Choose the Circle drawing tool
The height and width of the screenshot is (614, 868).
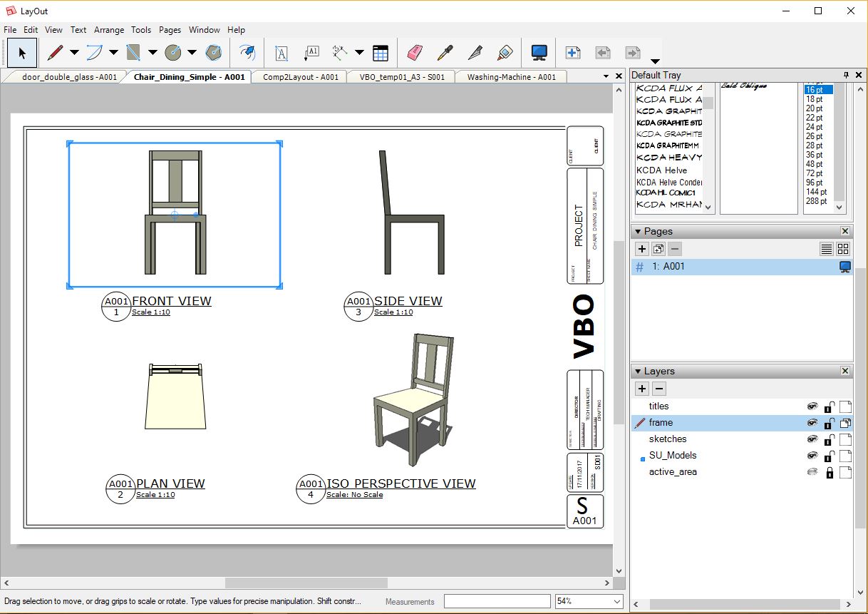(x=173, y=52)
